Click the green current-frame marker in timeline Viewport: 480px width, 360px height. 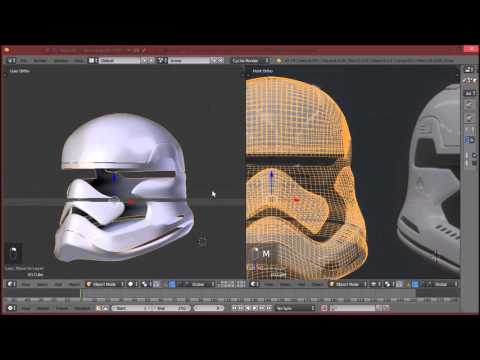pos(81,294)
